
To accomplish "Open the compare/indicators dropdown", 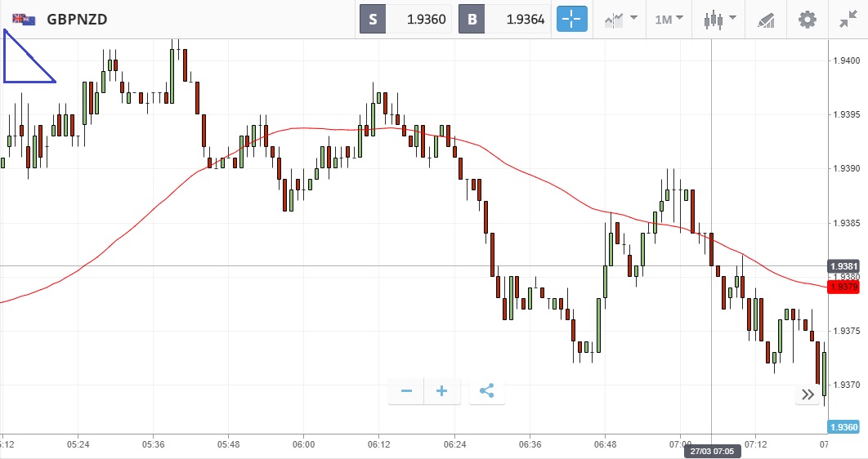I will (621, 19).
